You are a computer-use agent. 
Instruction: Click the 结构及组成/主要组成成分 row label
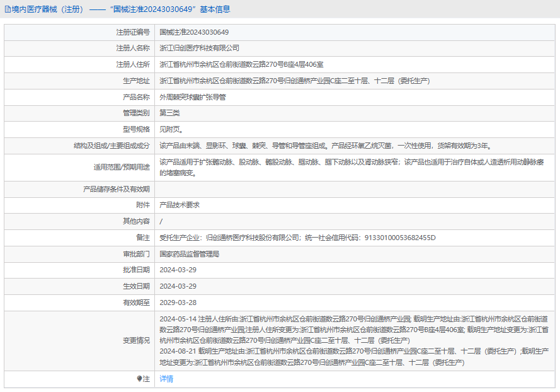(111, 146)
